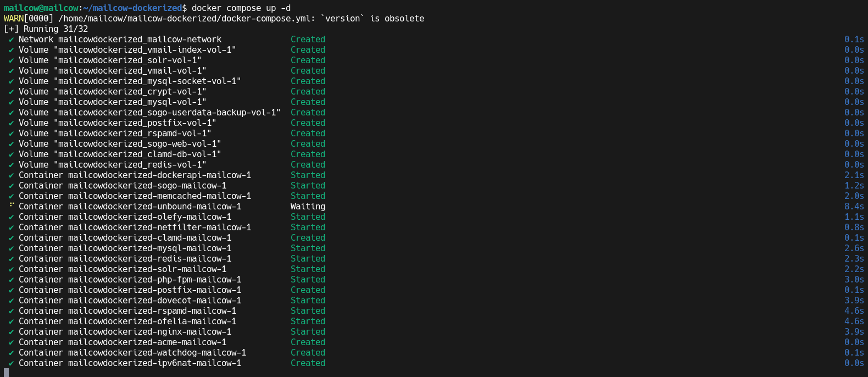Click the checkmark next to mailcow-network line
868x377 pixels.
12,40
